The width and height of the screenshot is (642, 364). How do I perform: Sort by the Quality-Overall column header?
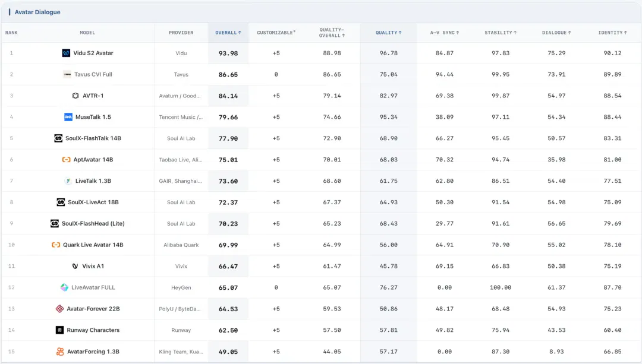[332, 33]
